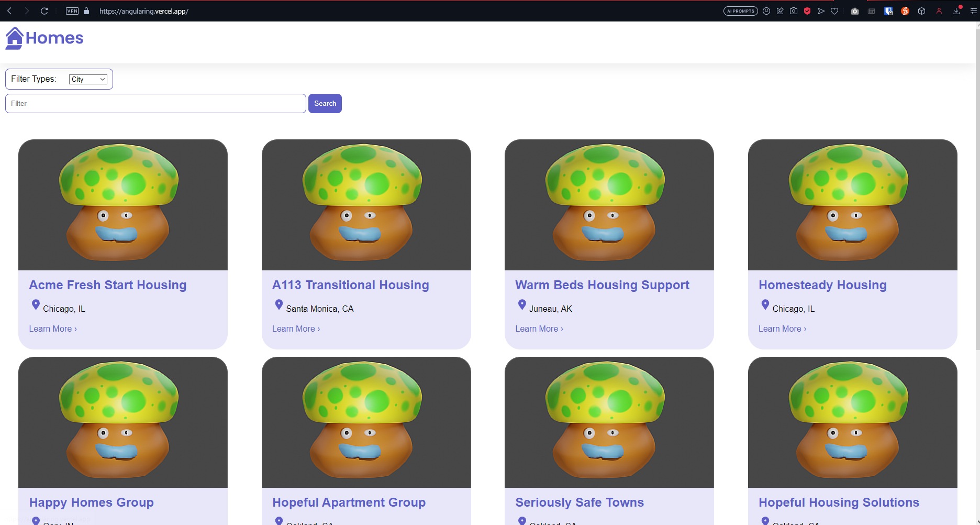Open Learn More for Acme Fresh Start Housing

click(x=53, y=329)
